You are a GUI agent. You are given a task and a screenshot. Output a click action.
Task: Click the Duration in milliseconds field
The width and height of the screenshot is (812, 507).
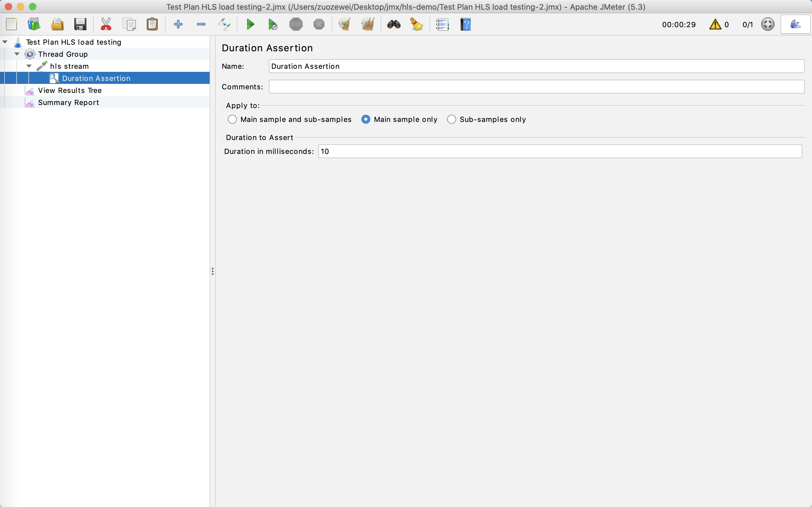click(560, 151)
